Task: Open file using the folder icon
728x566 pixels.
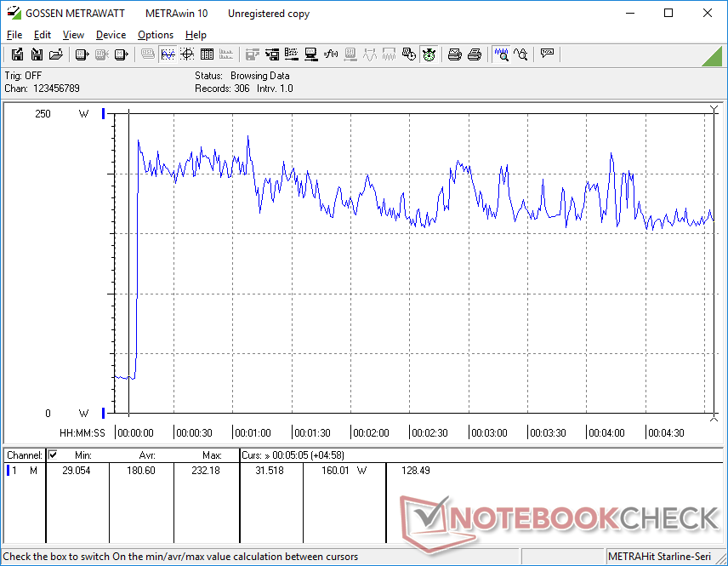Action: 56,54
